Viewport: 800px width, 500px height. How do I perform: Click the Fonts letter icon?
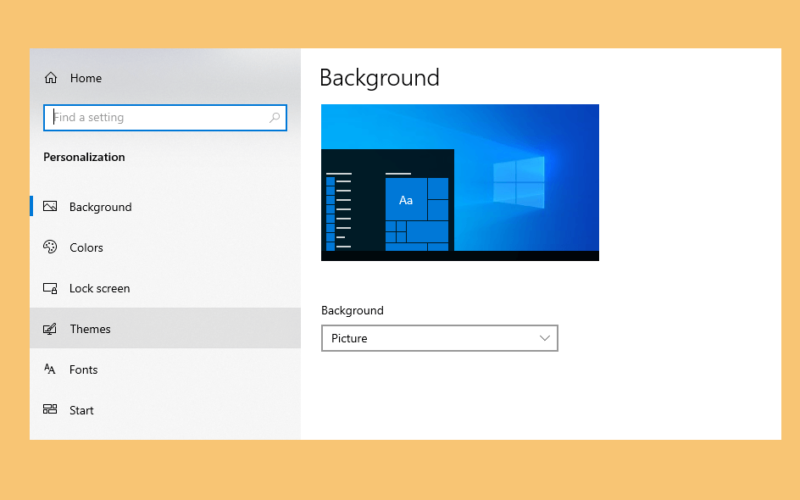[49, 369]
